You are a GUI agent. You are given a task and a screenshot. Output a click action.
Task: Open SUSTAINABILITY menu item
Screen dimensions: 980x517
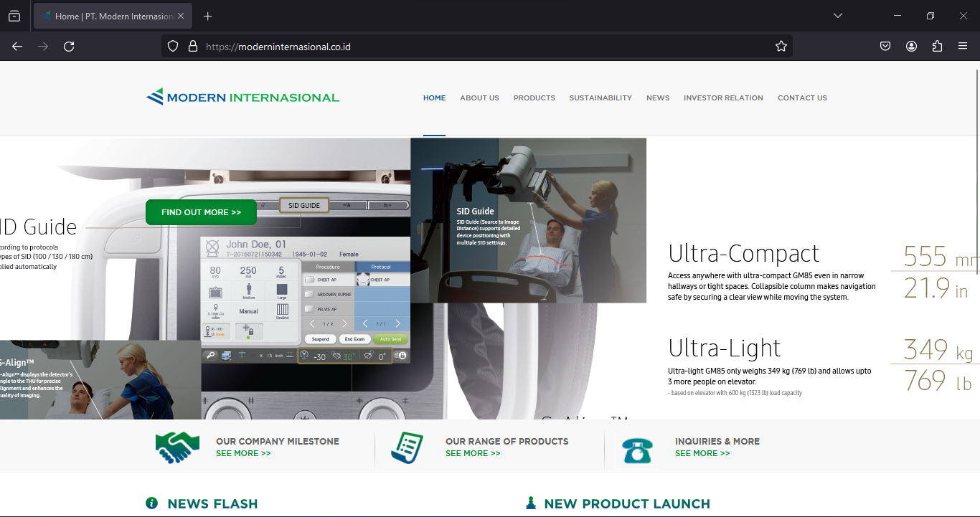click(600, 98)
